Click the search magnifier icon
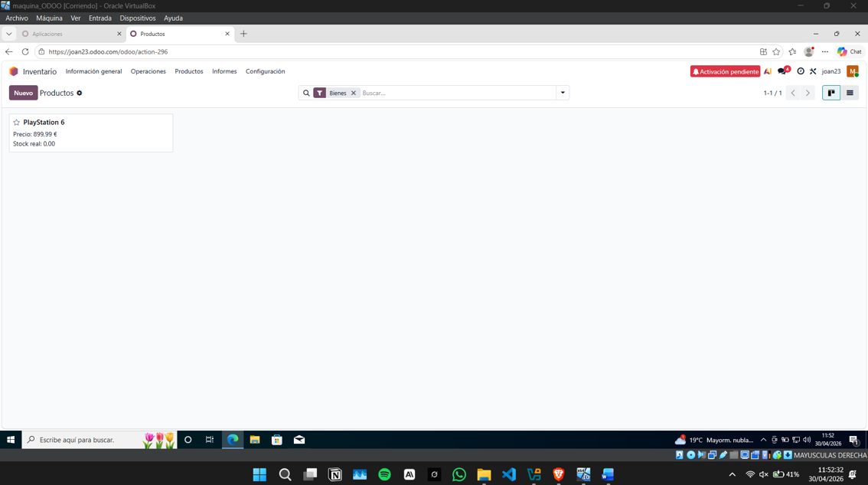 [x=306, y=93]
